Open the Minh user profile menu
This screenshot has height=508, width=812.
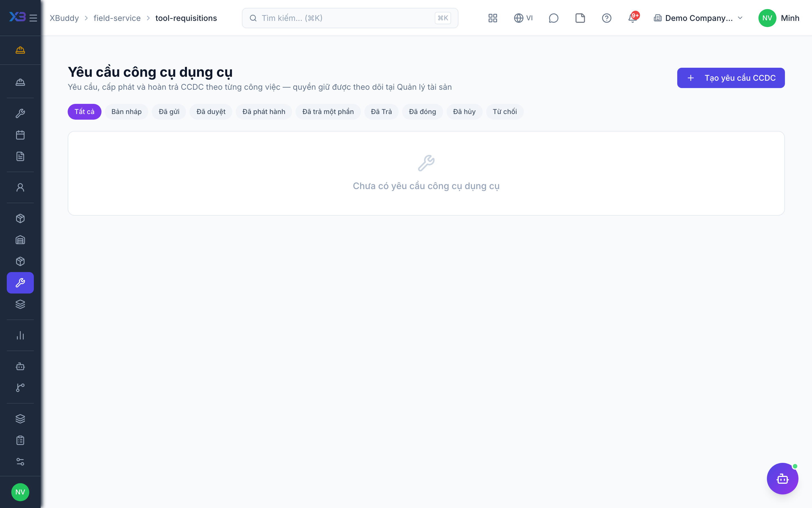pos(779,18)
